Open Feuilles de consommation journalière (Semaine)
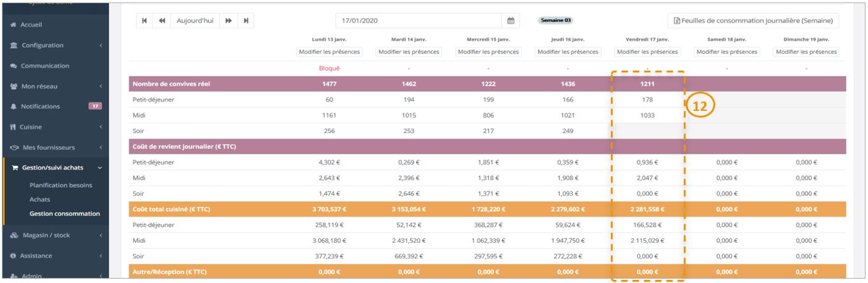Viewport: 868px width, 283px height. click(x=753, y=20)
